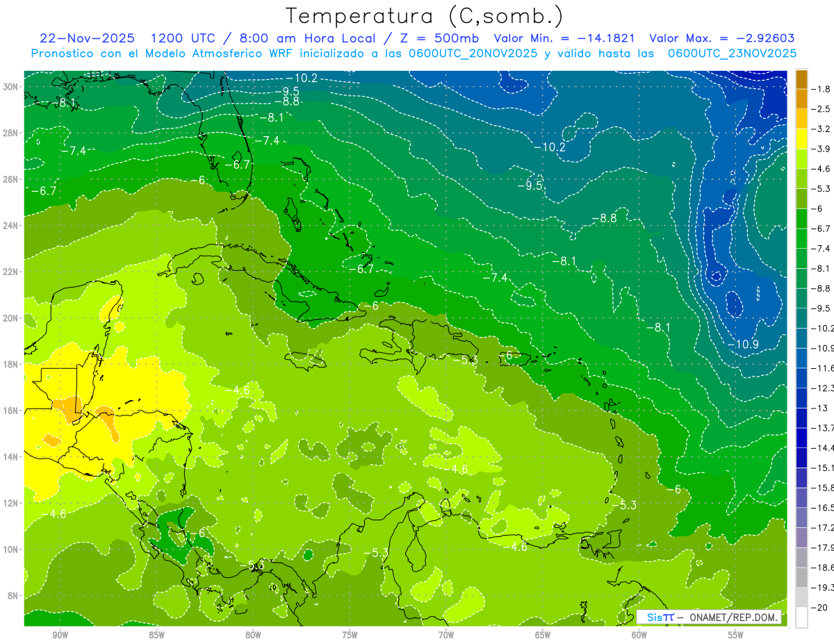Click the '90W' longitude axis label
The height and width of the screenshot is (644, 834).
point(60,635)
